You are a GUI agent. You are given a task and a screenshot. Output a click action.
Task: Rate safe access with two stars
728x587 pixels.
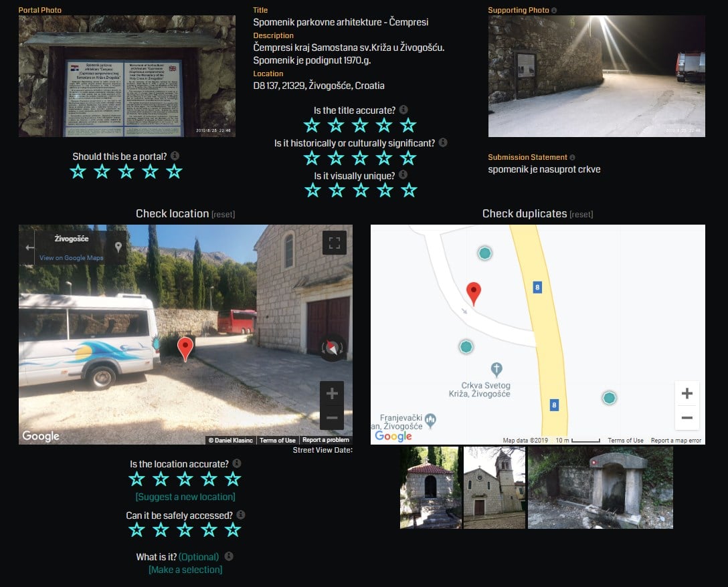click(161, 530)
